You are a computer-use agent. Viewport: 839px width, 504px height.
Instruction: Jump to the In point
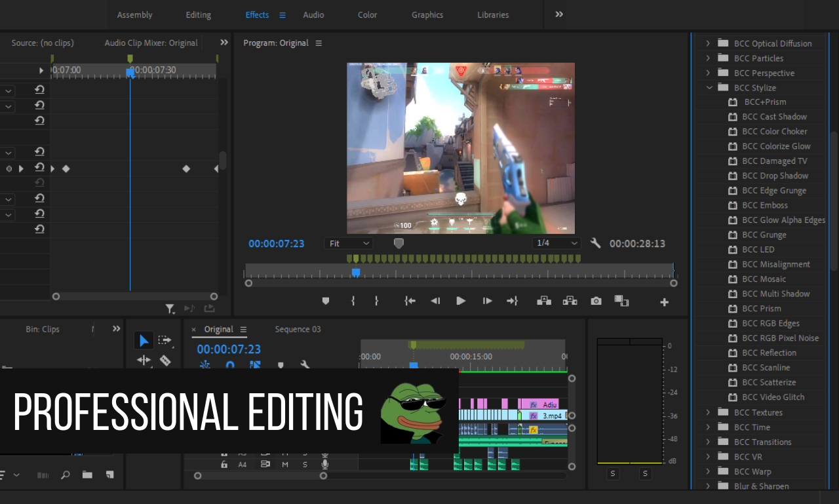pos(410,301)
